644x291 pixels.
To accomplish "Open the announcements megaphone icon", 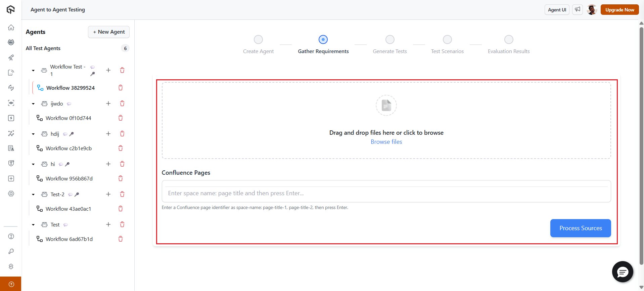I will click(577, 10).
